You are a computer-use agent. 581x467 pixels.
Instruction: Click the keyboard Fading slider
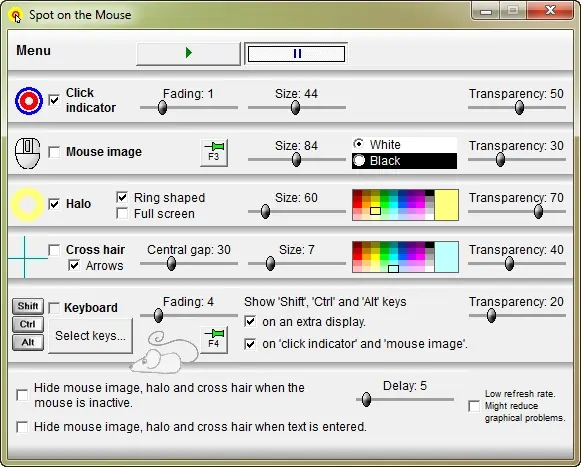click(x=189, y=316)
